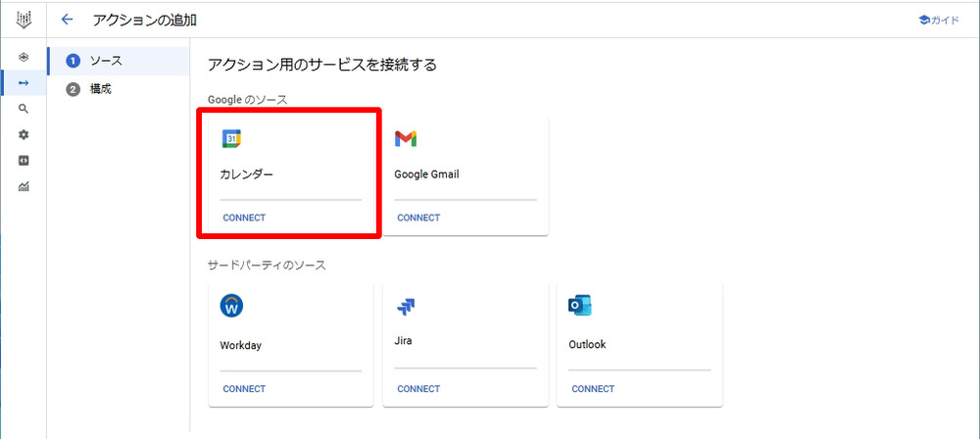Select the connectors arrow icon in the sidebar
Viewport: 980px width, 439px height.
pos(24,83)
